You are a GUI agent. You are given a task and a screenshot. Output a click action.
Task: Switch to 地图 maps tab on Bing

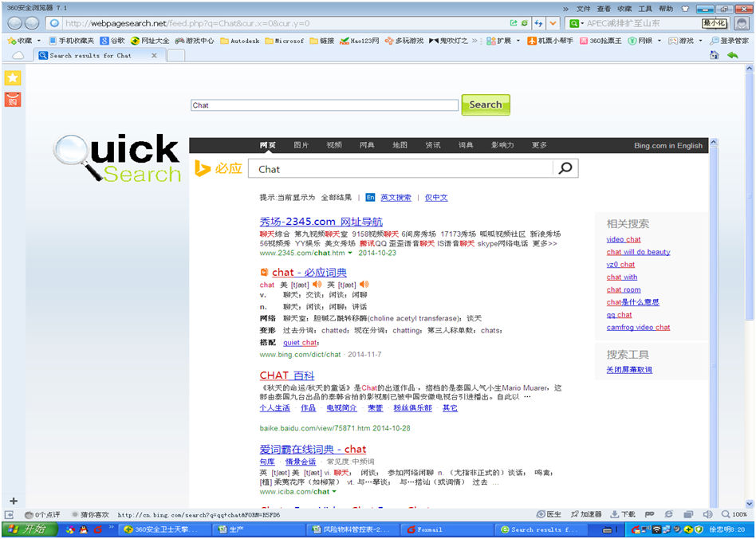(x=400, y=145)
